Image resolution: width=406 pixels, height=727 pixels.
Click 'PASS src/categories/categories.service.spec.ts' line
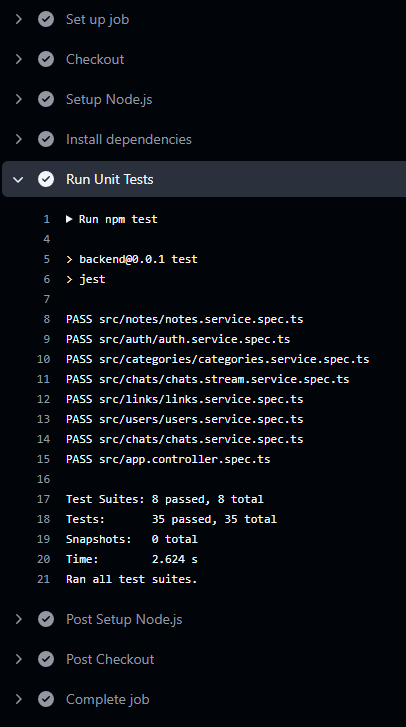[x=218, y=359]
